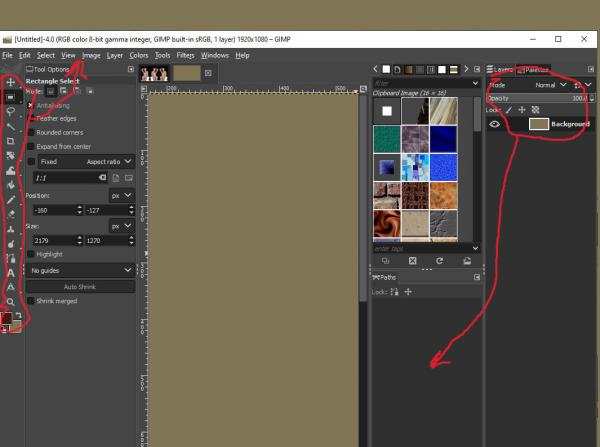
Task: Expand the pattern filter dropdown arrow
Action: pos(475,83)
